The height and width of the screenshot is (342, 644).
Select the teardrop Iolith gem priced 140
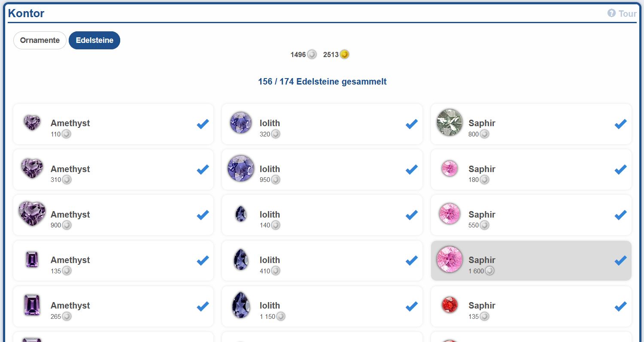coord(241,214)
